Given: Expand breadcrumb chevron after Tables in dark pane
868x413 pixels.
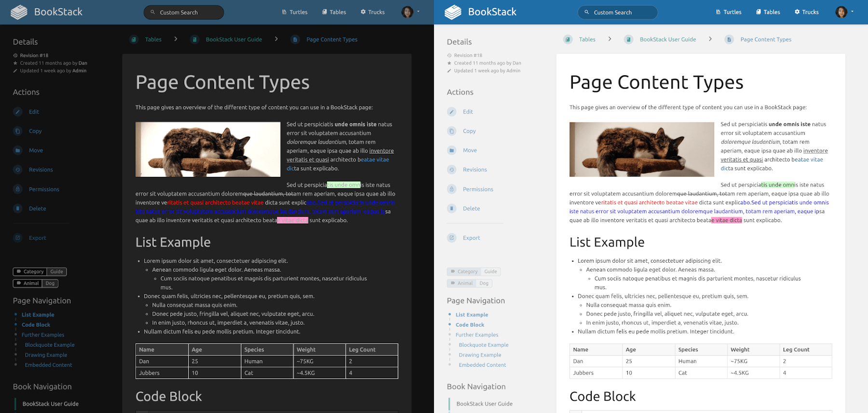Looking at the screenshot, I should (x=176, y=39).
